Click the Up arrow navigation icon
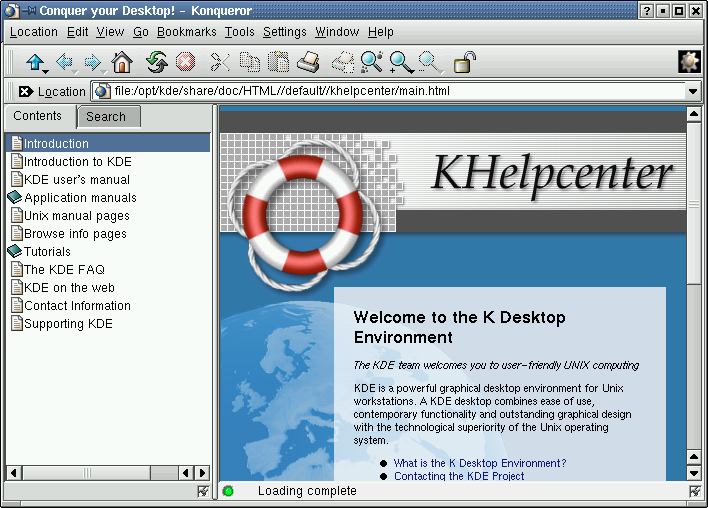 click(37, 63)
